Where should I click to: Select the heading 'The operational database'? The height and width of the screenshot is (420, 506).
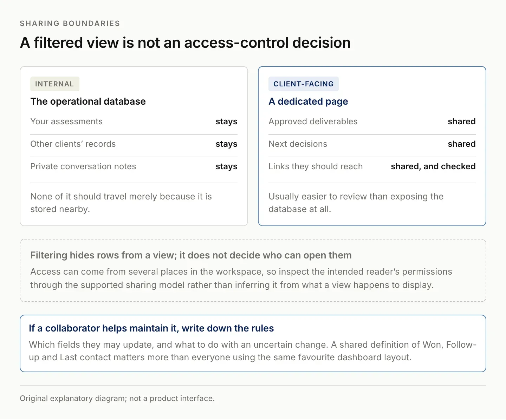(88, 101)
